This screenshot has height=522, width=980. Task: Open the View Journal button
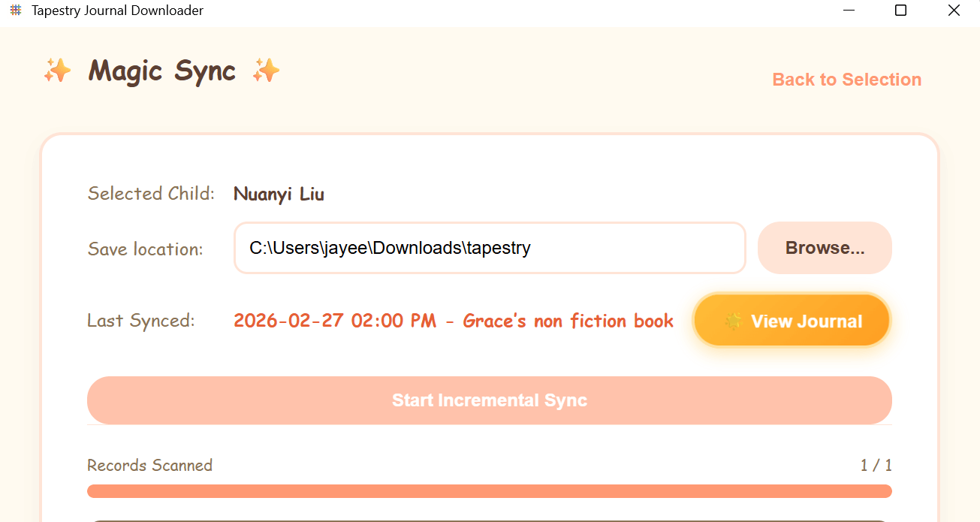[791, 320]
